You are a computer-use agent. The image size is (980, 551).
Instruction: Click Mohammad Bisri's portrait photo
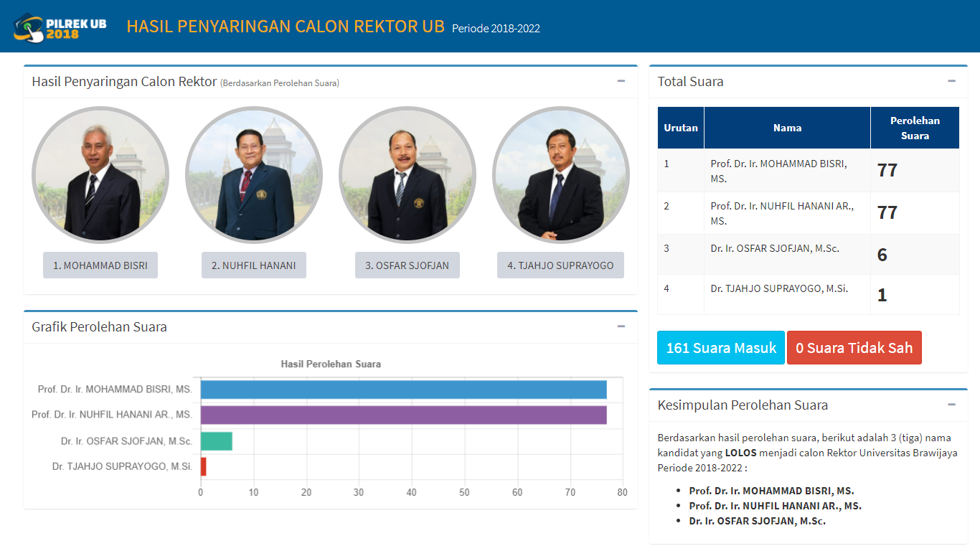pyautogui.click(x=100, y=174)
